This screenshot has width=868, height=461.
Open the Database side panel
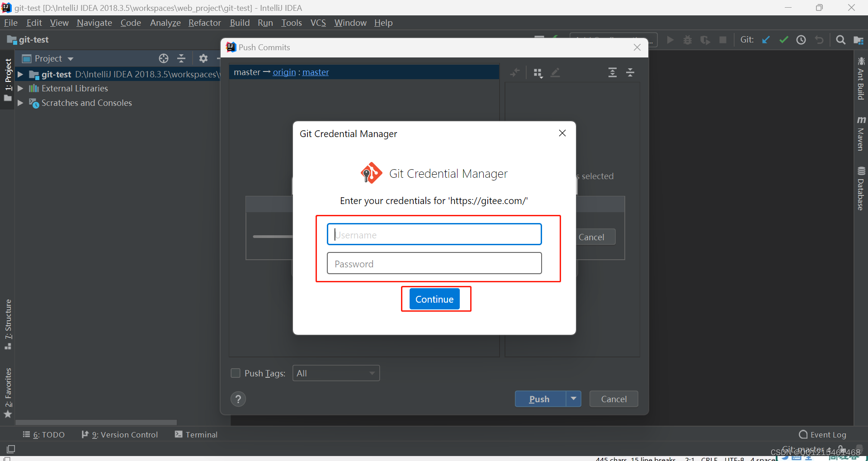tap(861, 188)
